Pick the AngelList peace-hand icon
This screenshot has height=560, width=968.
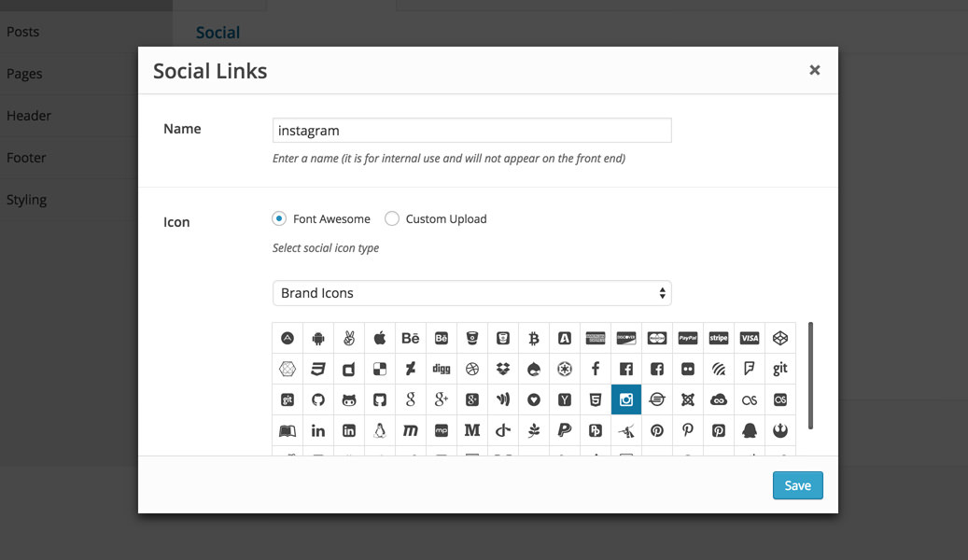[349, 338]
